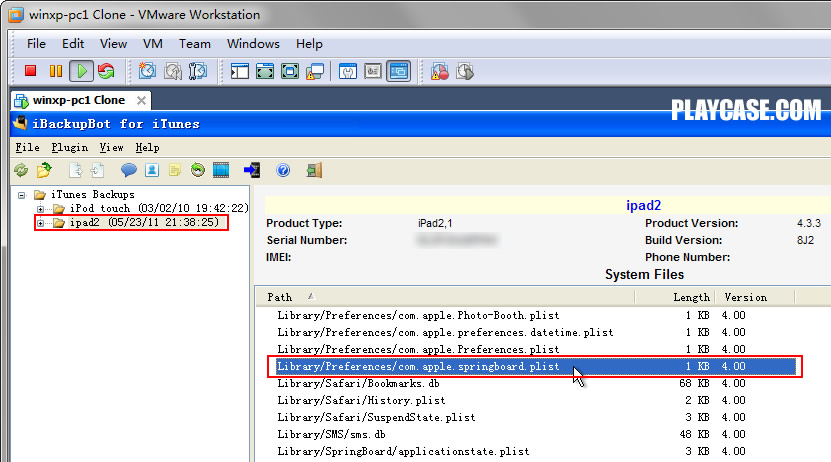
Task: Expand the iPod touch backup node
Action: pos(40,209)
